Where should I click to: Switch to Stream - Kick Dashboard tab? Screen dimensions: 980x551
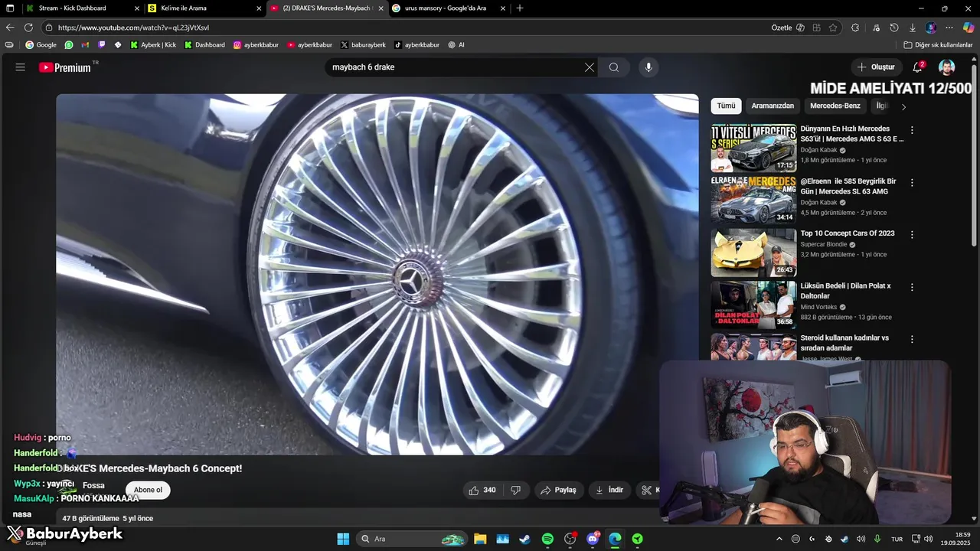point(82,8)
